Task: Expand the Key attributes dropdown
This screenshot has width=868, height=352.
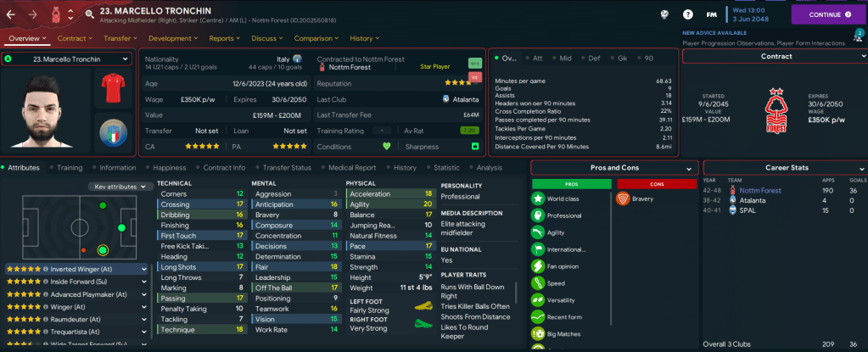Action: [122, 187]
